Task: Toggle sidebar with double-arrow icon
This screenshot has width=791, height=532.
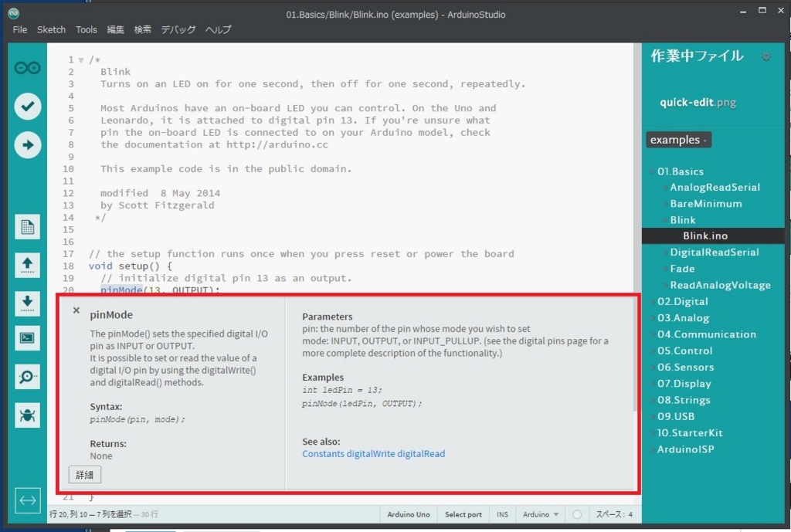Action: [x=28, y=500]
